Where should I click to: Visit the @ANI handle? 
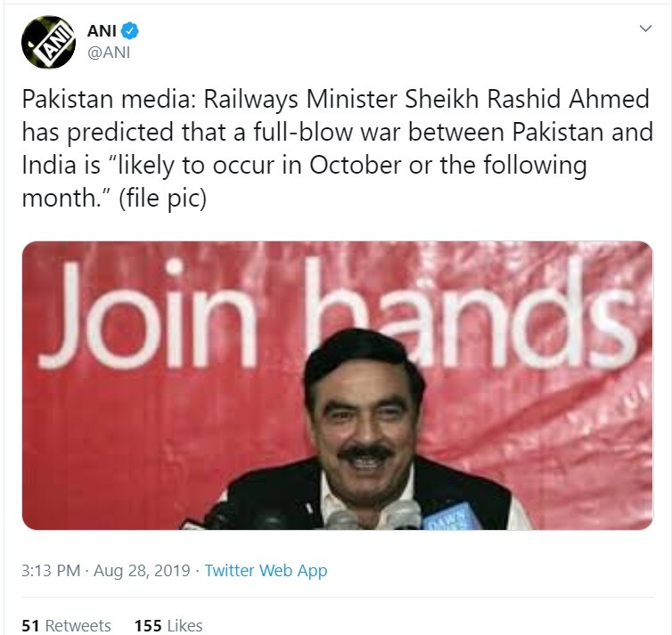pos(109,53)
